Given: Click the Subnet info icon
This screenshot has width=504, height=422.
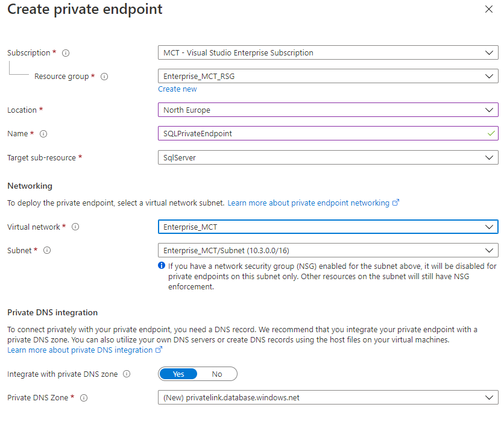Looking at the screenshot, I should (47, 250).
